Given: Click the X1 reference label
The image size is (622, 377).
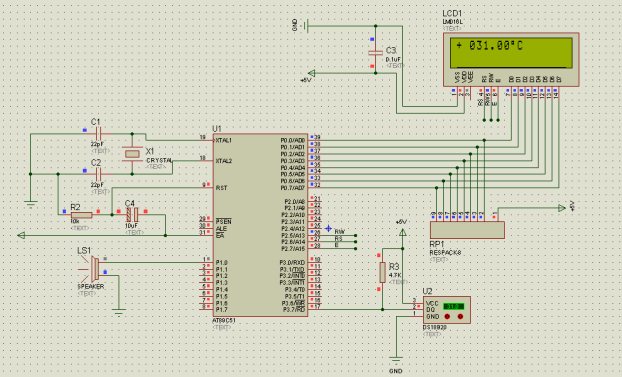Looking at the screenshot, I should (x=150, y=151).
